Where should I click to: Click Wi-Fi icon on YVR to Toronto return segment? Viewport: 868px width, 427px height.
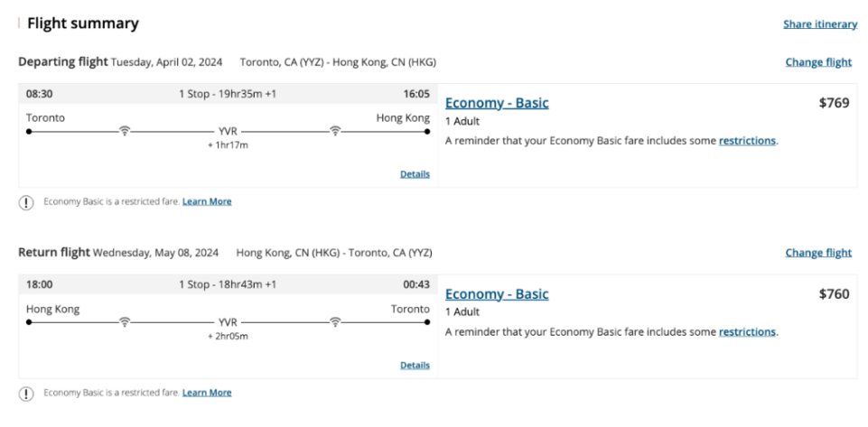pos(335,322)
